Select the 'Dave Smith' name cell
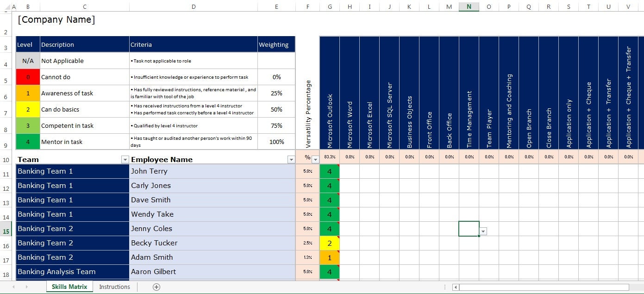This screenshot has height=294, width=644. pyautogui.click(x=213, y=200)
